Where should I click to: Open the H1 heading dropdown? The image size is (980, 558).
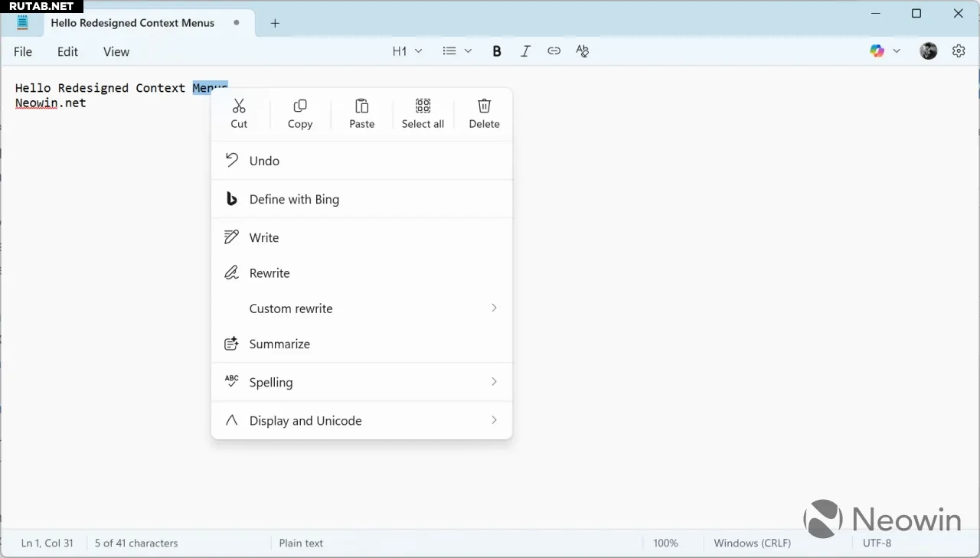click(407, 51)
